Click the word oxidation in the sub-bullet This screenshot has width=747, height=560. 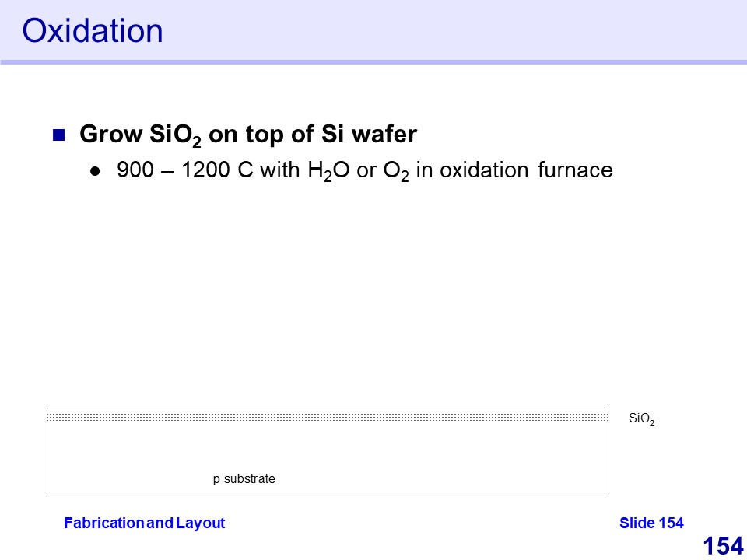pyautogui.click(x=483, y=170)
